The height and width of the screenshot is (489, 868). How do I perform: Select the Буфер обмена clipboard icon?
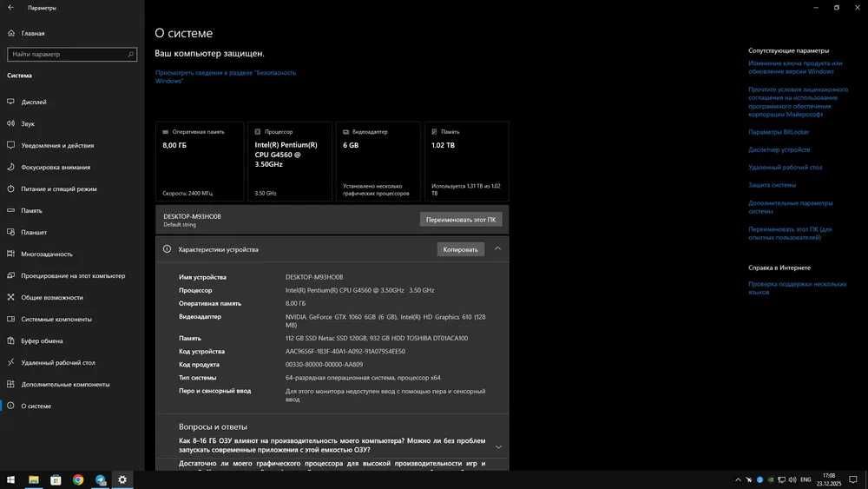(10, 340)
